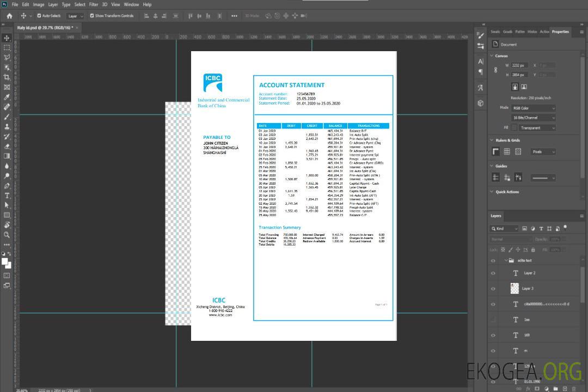This screenshot has width=588, height=392.
Task: Open the color Mode dropdown showing RGB Color
Action: 534,108
